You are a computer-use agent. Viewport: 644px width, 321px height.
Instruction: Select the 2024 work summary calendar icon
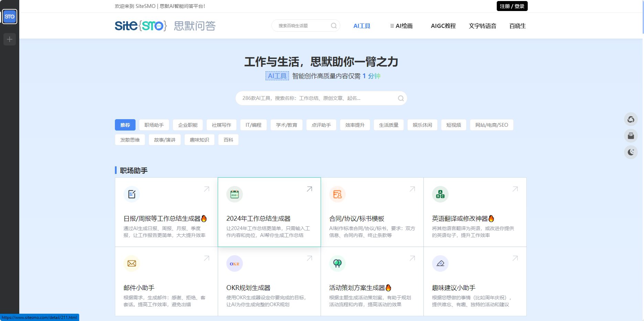point(234,194)
